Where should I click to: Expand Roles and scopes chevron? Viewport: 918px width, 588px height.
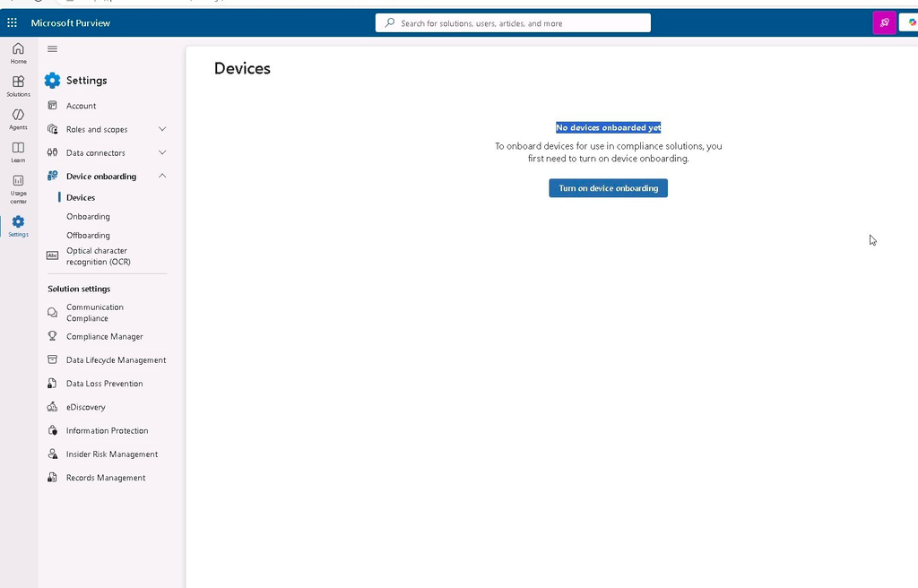(162, 129)
